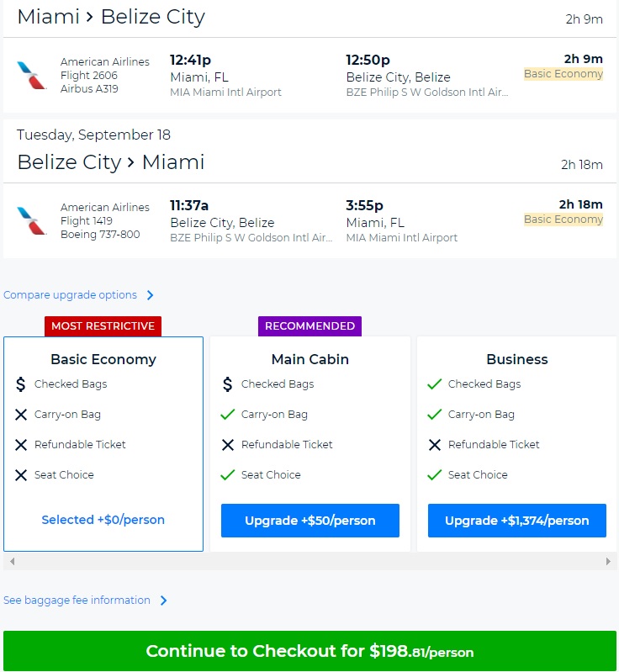Expand Compare upgrade options chevron
This screenshot has width=619, height=672.
coord(151,295)
